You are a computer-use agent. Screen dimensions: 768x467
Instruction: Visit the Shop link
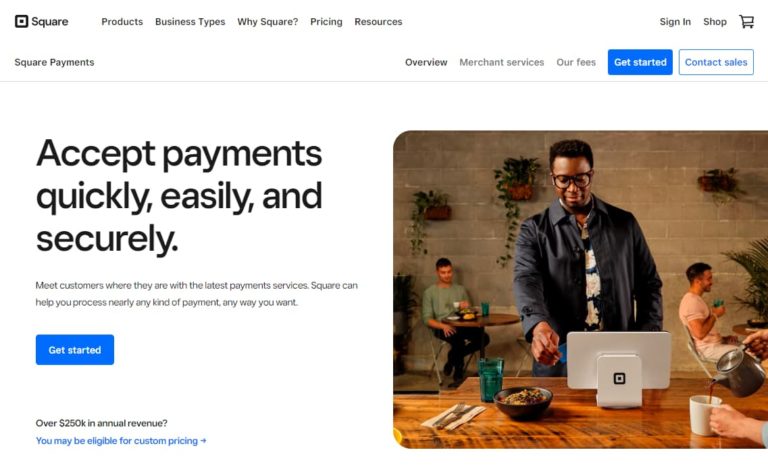(x=715, y=22)
